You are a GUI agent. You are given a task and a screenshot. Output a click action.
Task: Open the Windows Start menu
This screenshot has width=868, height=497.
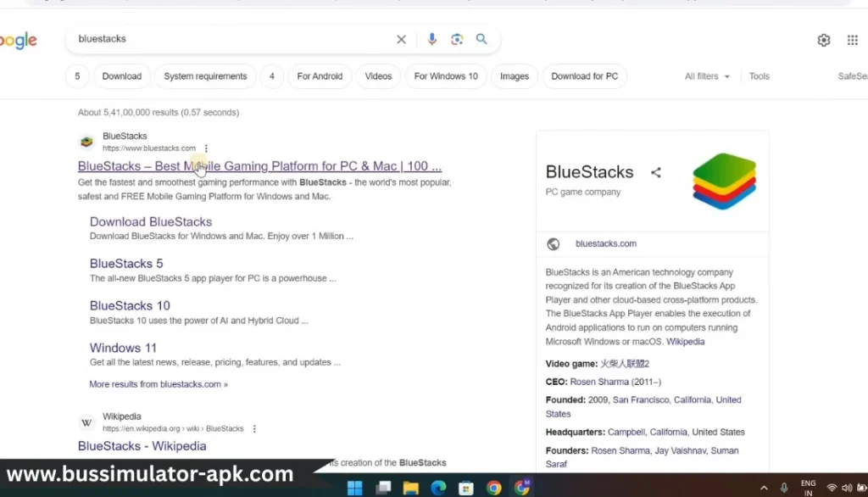(354, 487)
